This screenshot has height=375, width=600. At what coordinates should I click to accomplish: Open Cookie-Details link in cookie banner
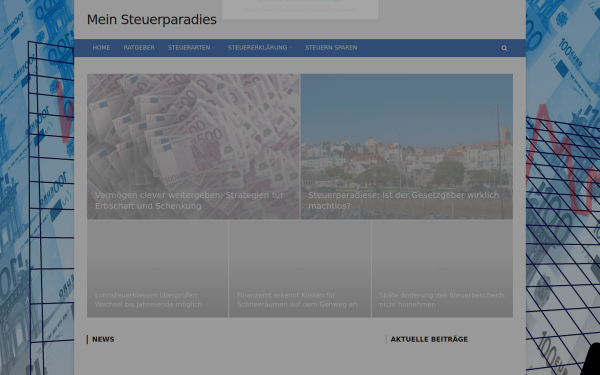[261, 9]
